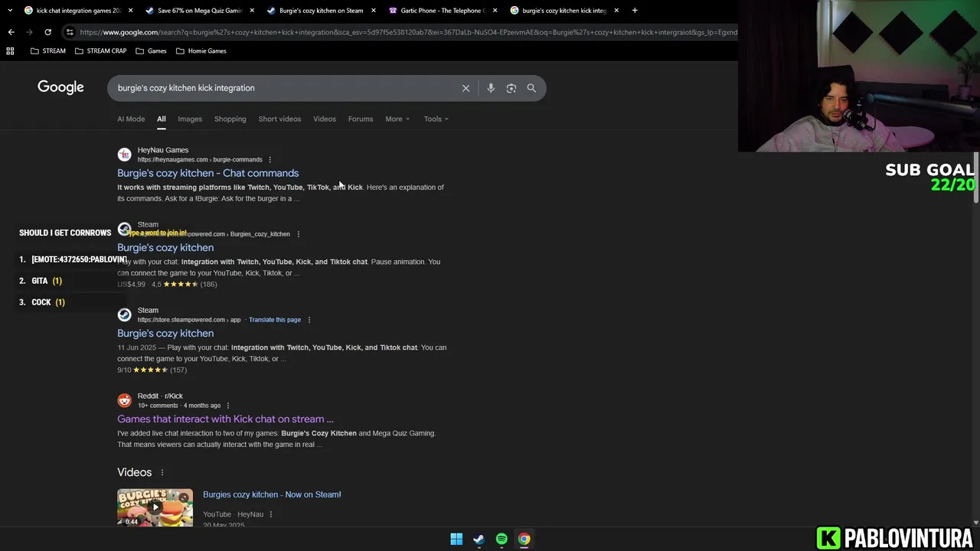Open Google Lens image search icon

511,88
